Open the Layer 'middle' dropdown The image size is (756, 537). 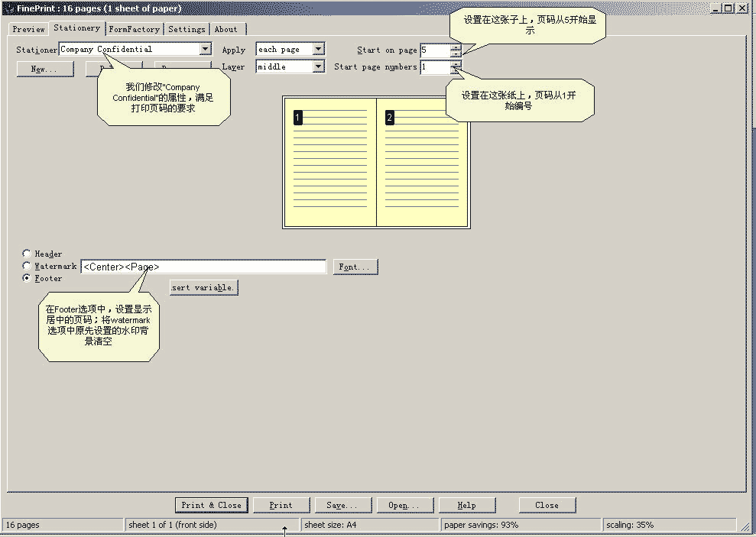pyautogui.click(x=319, y=66)
